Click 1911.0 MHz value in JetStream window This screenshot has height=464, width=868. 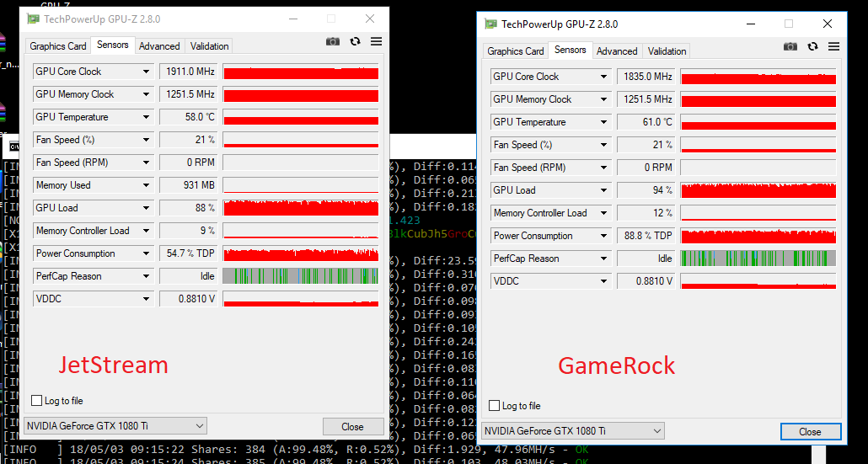[189, 72]
